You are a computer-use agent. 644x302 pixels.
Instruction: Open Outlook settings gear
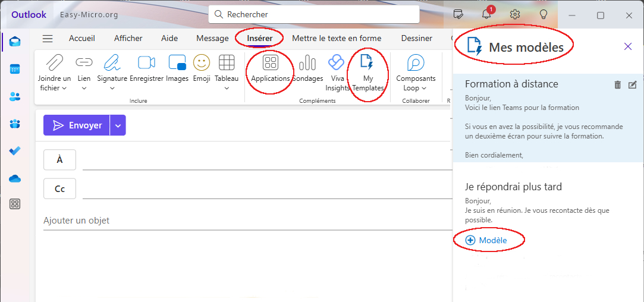514,15
